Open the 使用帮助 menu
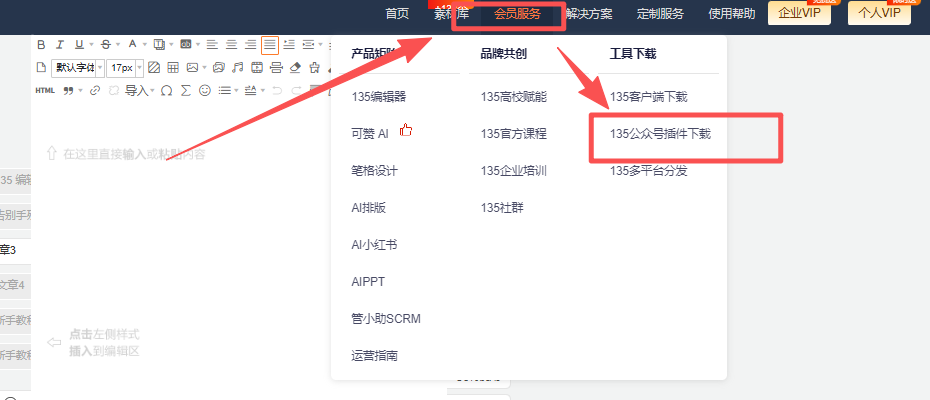This screenshot has width=930, height=400. 732,14
